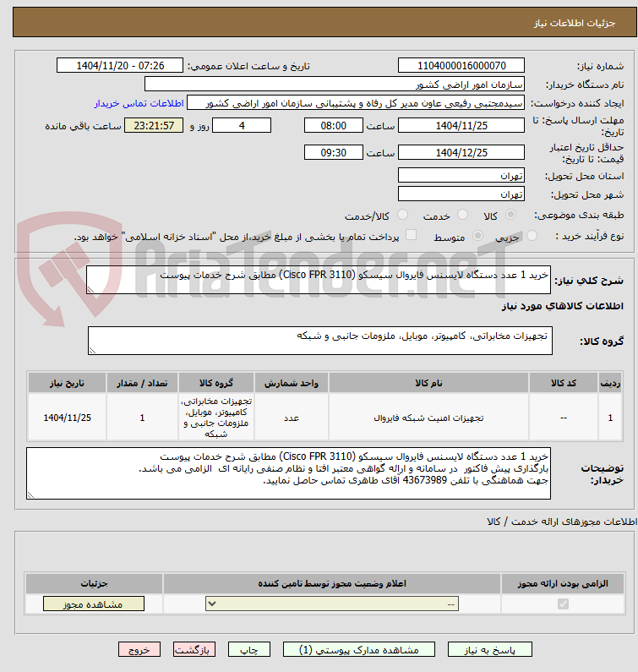
Task: Click the بازگشت back button
Action: point(194,649)
